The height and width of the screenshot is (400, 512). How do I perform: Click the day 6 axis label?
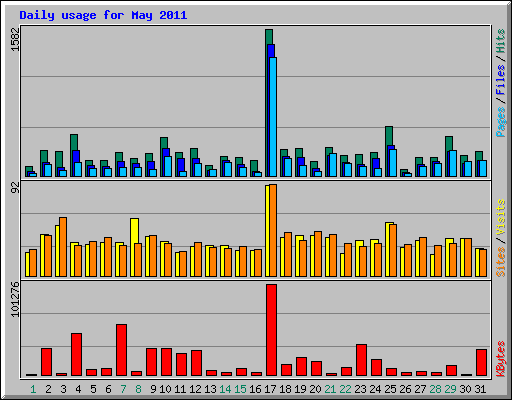point(108,389)
